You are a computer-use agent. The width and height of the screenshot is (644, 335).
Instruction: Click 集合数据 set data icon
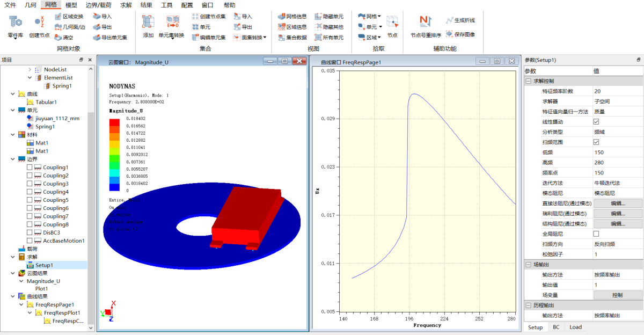[x=292, y=38]
